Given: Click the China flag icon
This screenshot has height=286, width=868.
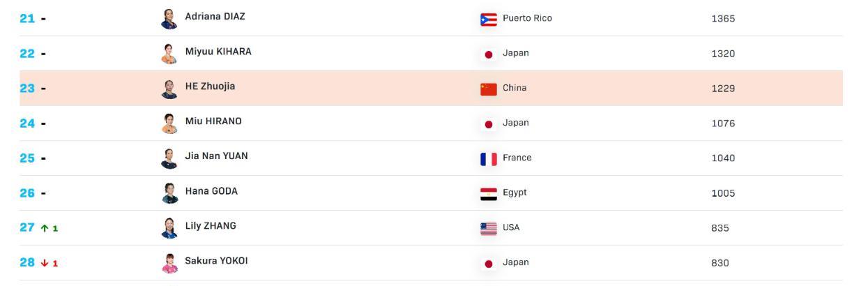Looking at the screenshot, I should point(489,89).
